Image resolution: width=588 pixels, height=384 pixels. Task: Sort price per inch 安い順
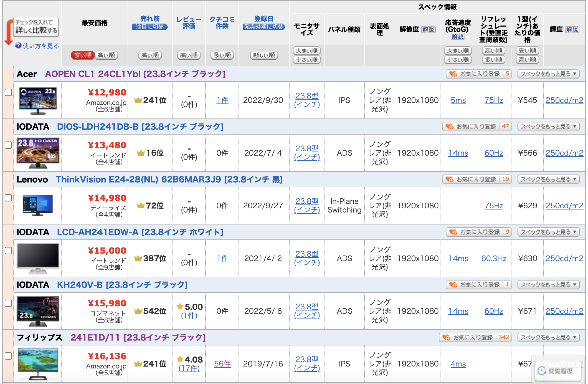[528, 50]
